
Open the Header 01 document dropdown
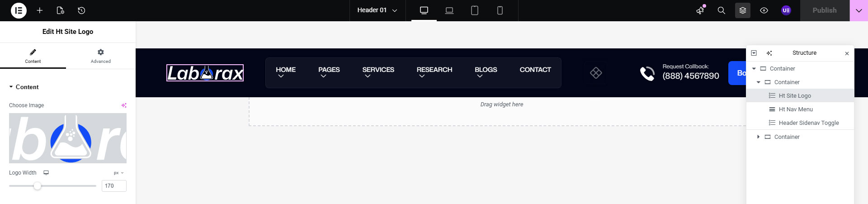[x=377, y=10]
